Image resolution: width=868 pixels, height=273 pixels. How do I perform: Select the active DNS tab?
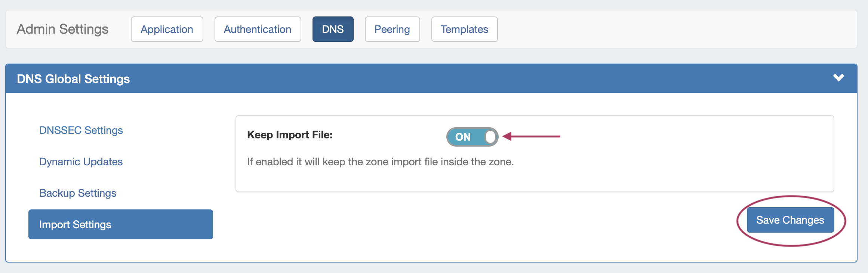[x=333, y=29]
